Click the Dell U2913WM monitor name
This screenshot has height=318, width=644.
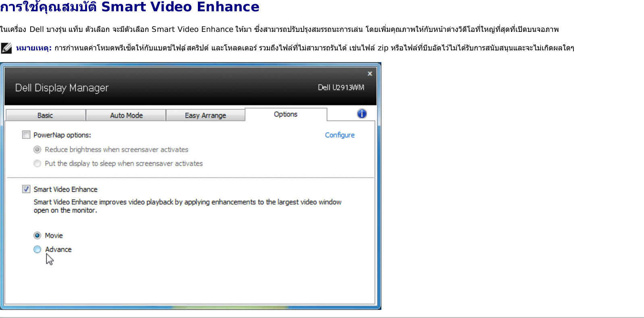click(341, 88)
